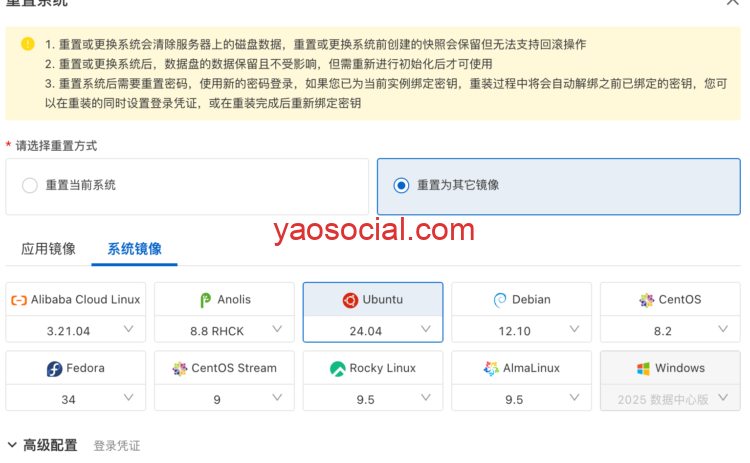Open the Fedora 34 version dropdown
Screen dimensions: 750x463
point(75,399)
